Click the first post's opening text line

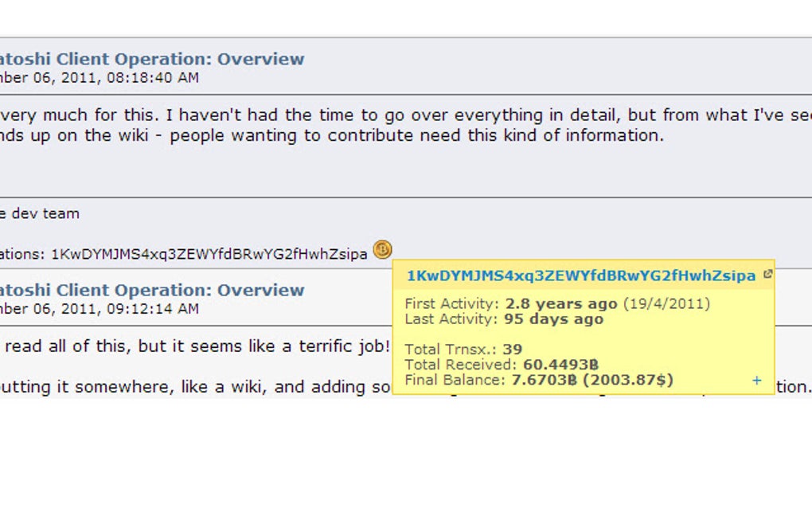point(398,115)
